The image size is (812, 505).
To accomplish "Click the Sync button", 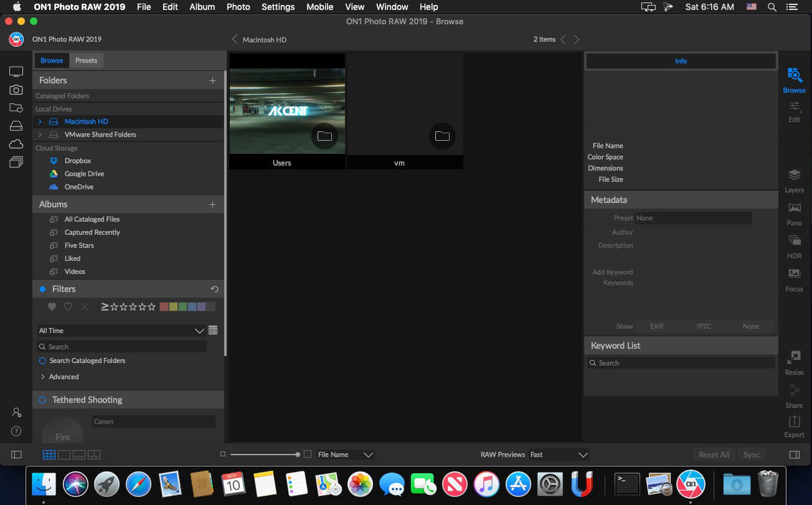I will (752, 455).
